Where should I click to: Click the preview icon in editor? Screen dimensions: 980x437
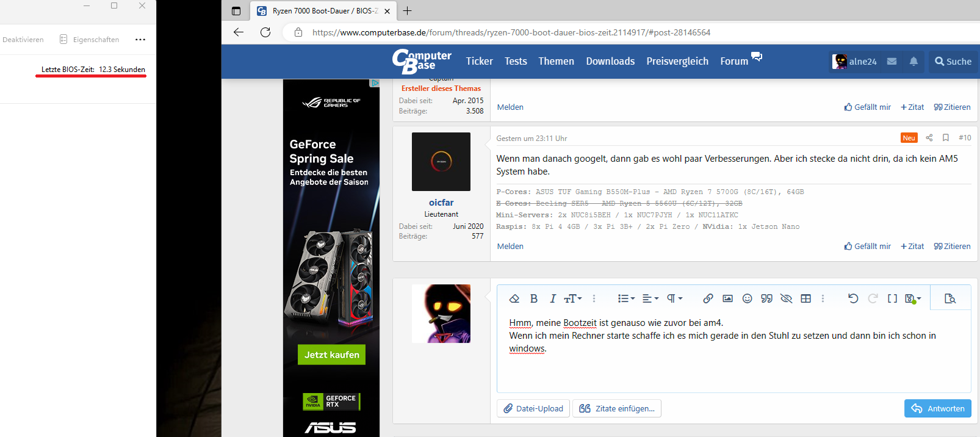click(950, 298)
